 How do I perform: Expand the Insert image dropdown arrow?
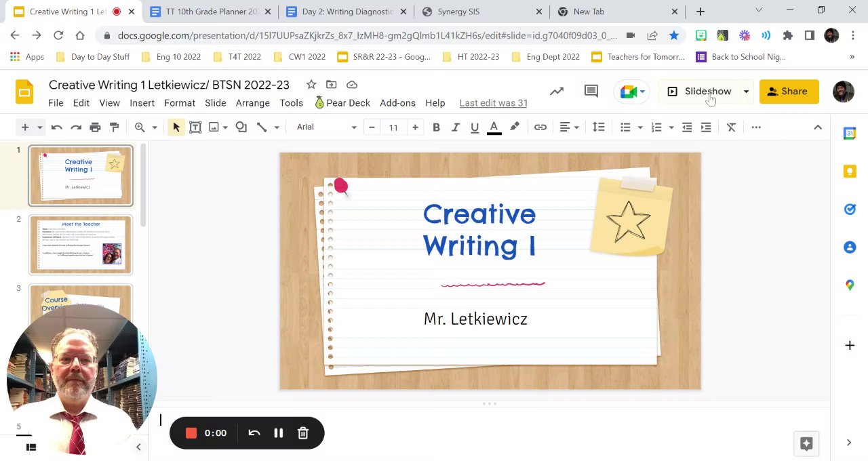[x=225, y=127]
